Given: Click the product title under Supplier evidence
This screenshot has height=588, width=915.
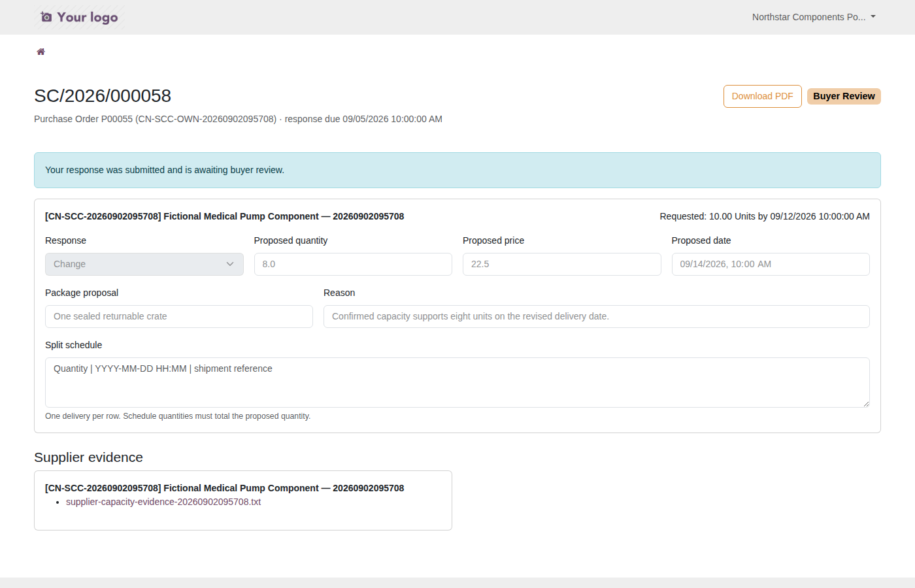Looking at the screenshot, I should pos(224,488).
